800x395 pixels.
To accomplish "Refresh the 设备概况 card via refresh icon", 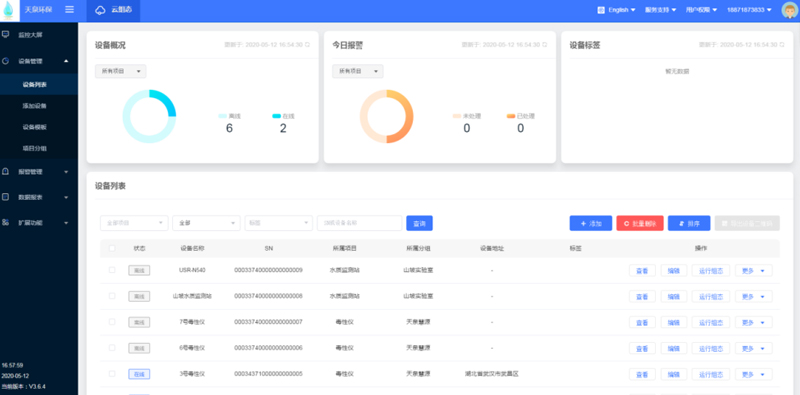I will [x=307, y=45].
